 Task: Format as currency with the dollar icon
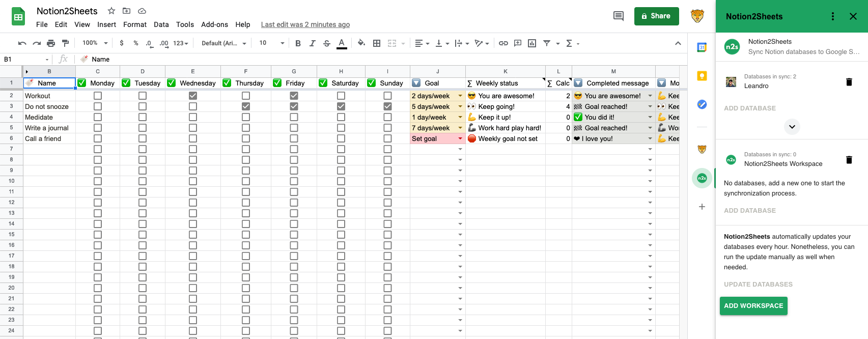(122, 43)
